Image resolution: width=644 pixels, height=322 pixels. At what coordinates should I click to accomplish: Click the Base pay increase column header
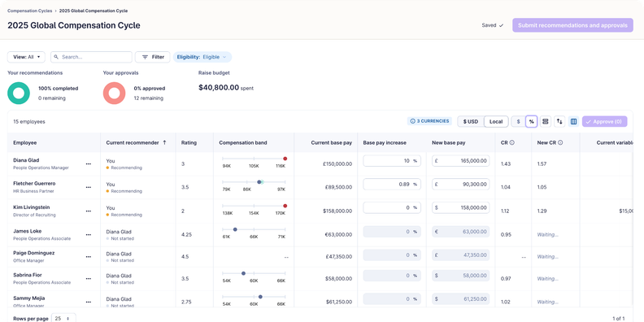coord(385,143)
